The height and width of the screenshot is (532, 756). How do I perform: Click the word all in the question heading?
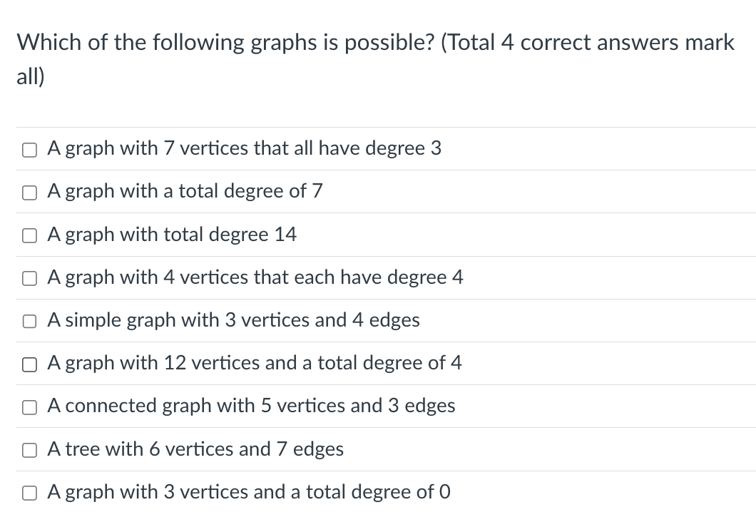(28, 76)
